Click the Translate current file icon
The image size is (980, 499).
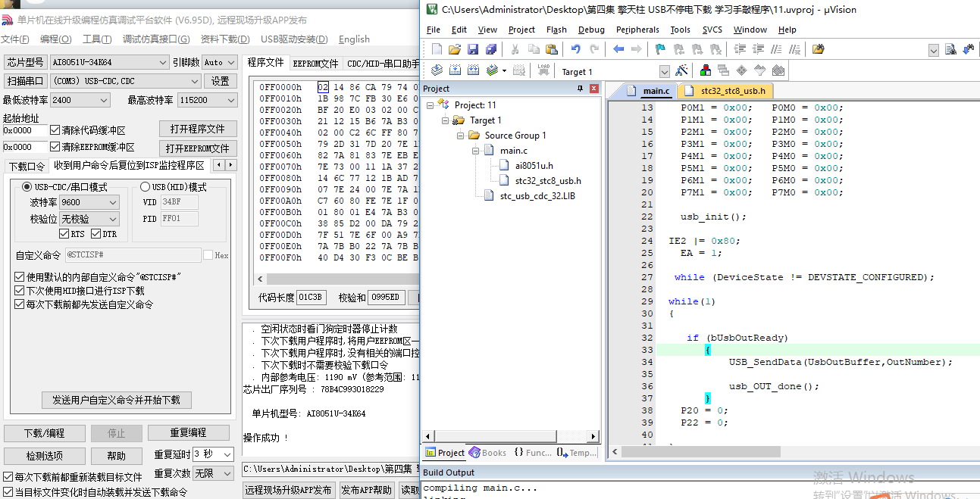pyautogui.click(x=437, y=70)
